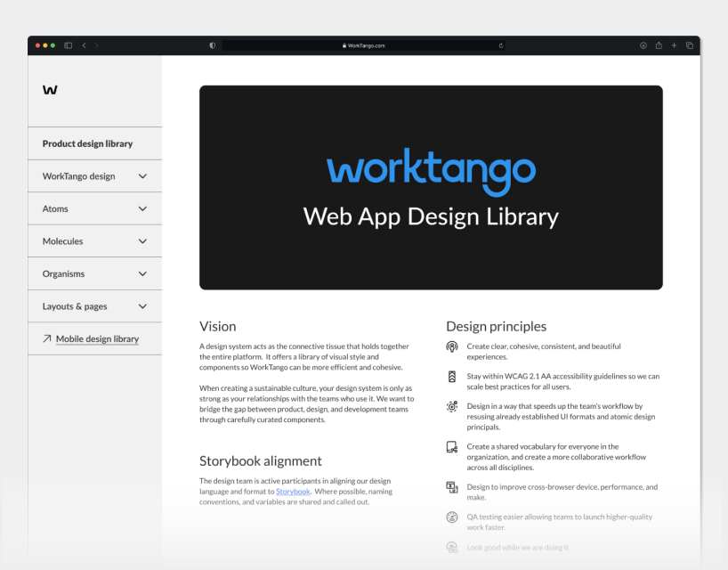Click the 'Stay within WCAG 2.1 AA' principle text
The image size is (728, 570).
(562, 381)
